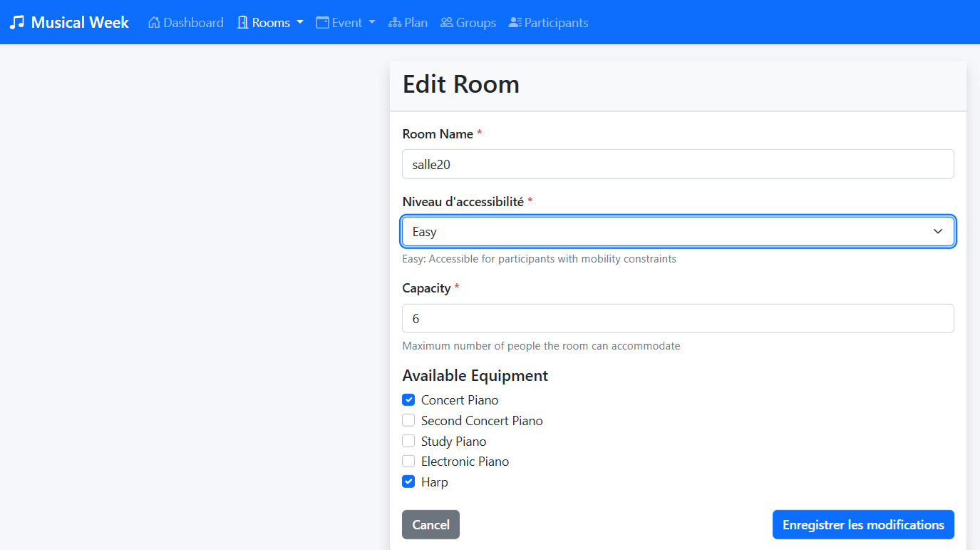
Task: Check the Electronic Piano equipment box
Action: click(408, 461)
